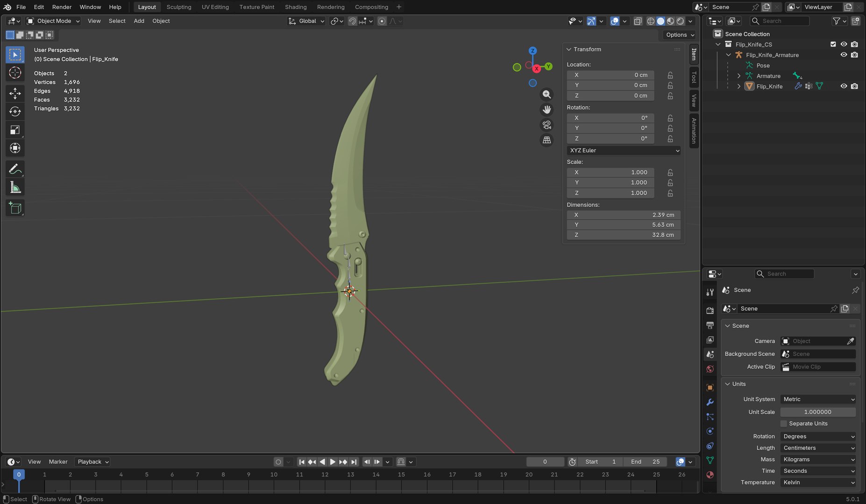Open the Render properties tab icon
Screen dimensions: 866x504
pyautogui.click(x=710, y=310)
